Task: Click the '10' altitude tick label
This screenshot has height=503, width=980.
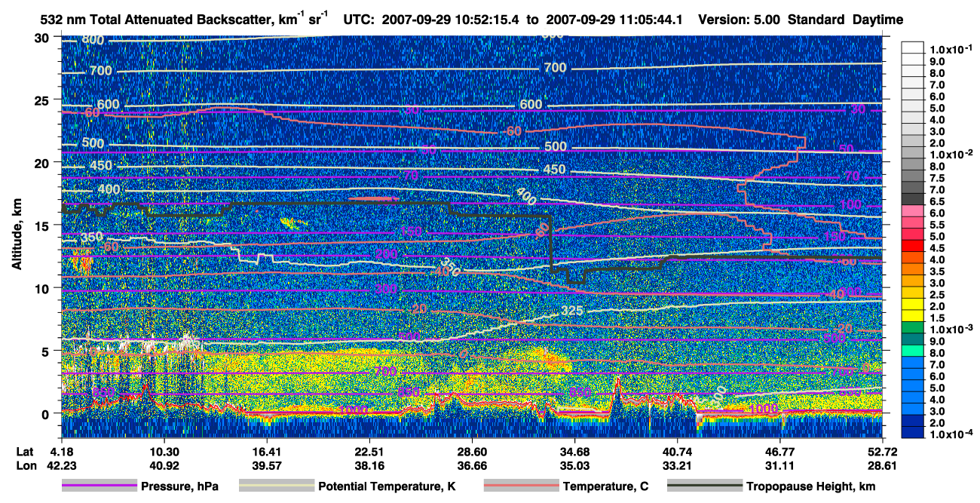Action: pos(42,288)
